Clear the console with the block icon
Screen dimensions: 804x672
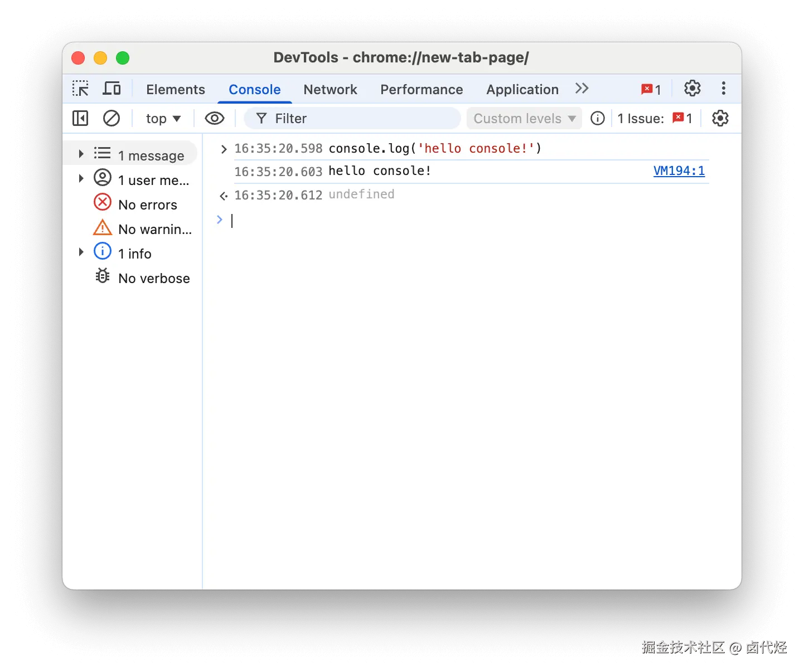112,118
